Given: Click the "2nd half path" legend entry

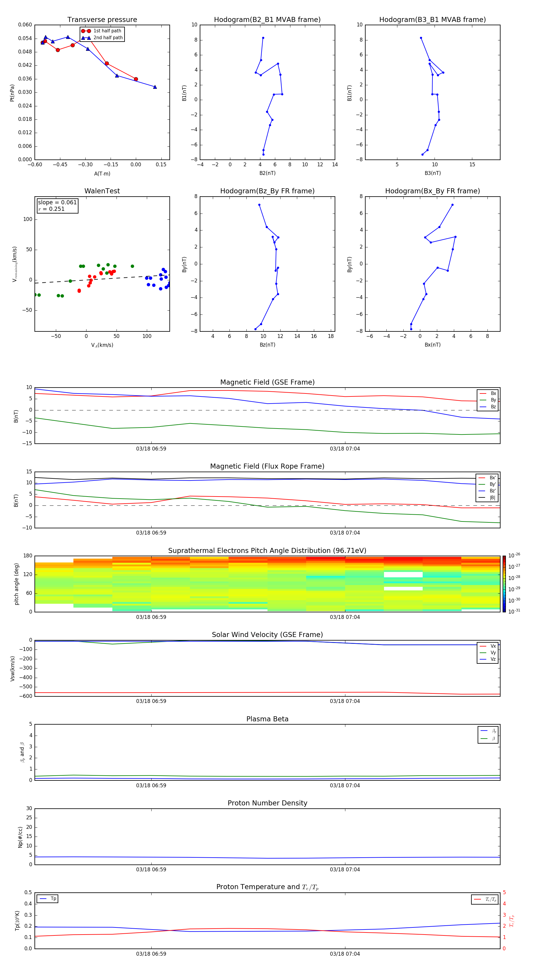Looking at the screenshot, I should pos(102,38).
